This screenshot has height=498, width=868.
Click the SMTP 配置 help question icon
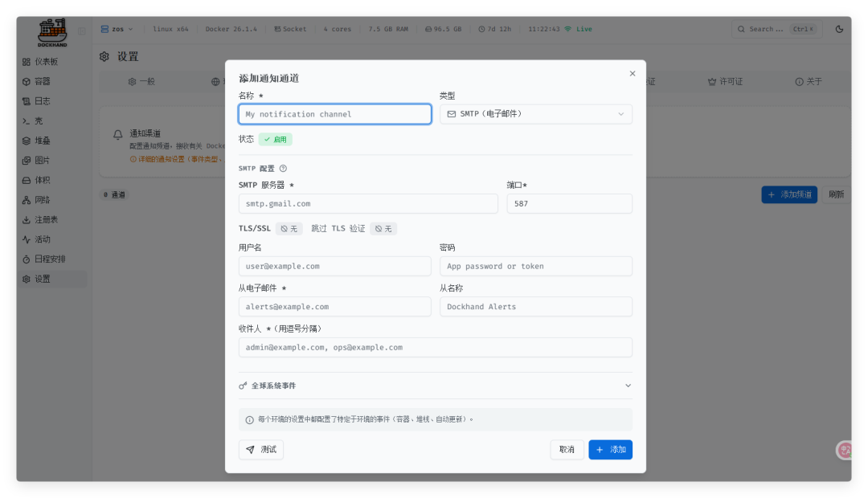pos(283,168)
